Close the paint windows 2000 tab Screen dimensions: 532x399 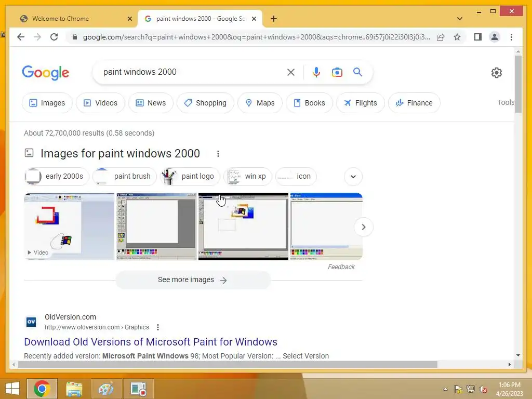point(254,19)
